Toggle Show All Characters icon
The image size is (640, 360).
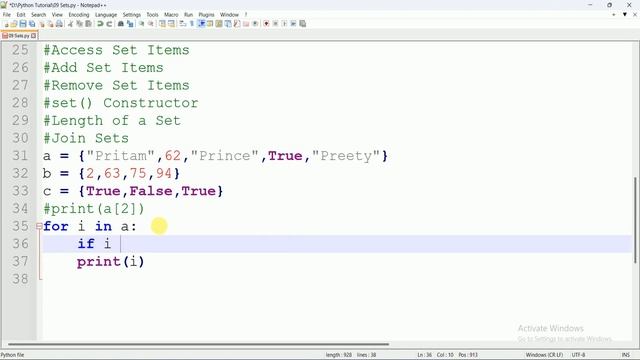click(x=191, y=24)
